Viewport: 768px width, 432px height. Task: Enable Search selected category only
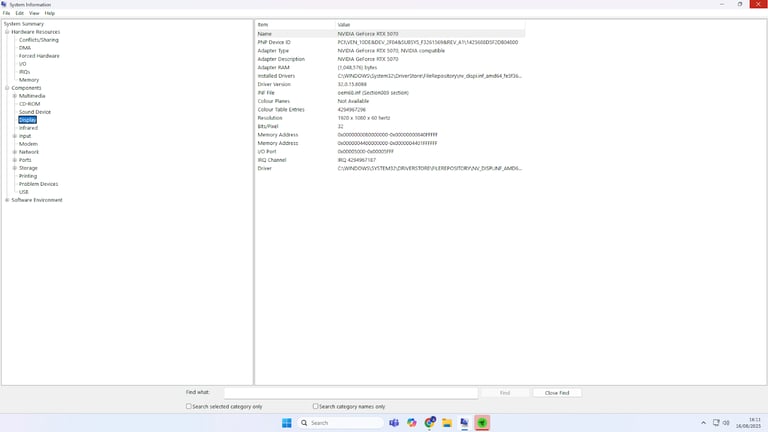coord(189,406)
